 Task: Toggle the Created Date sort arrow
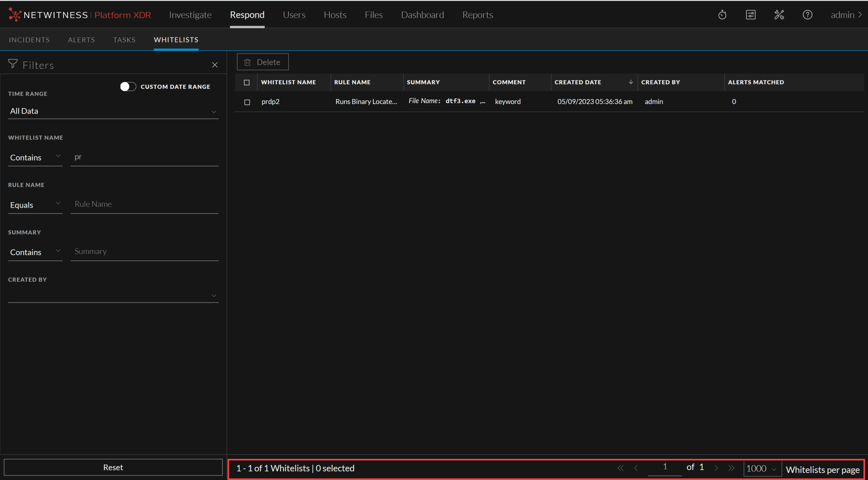(x=631, y=82)
